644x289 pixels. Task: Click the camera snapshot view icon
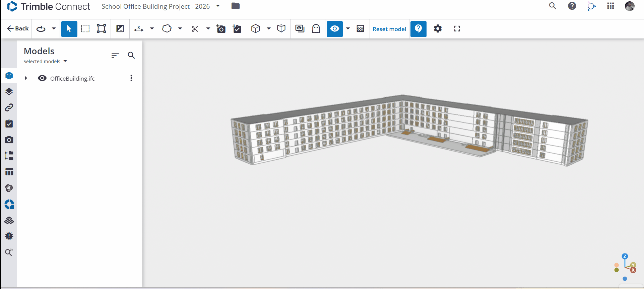(x=221, y=29)
